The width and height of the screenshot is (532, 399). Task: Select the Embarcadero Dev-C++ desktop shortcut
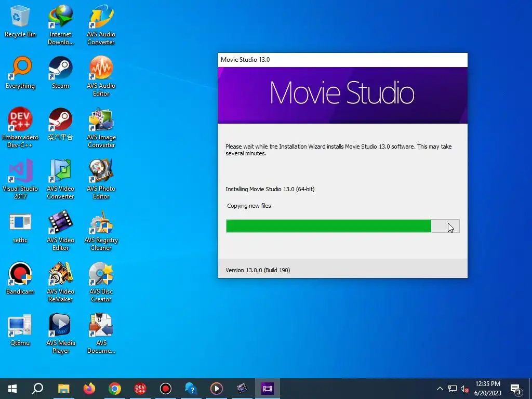(x=20, y=128)
